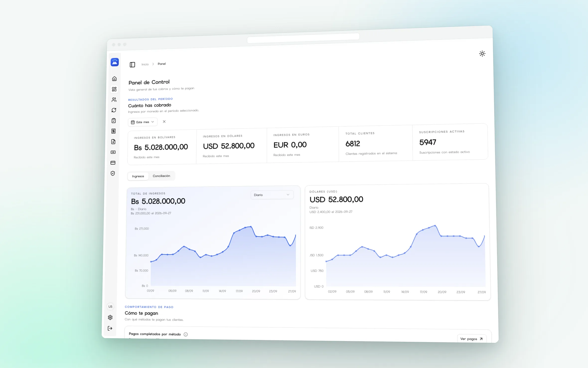Click the 'EUR 0,00' income value
The width and height of the screenshot is (588, 368).
[x=290, y=145]
